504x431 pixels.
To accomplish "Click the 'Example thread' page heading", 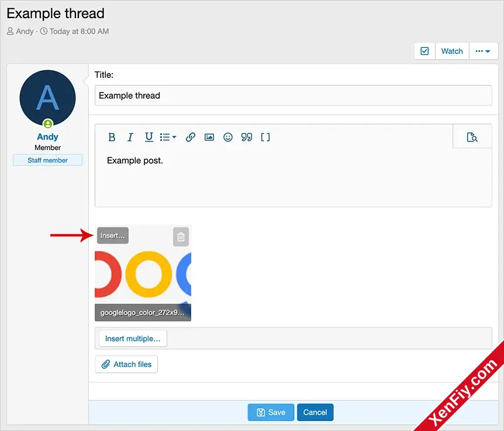I will [x=56, y=13].
